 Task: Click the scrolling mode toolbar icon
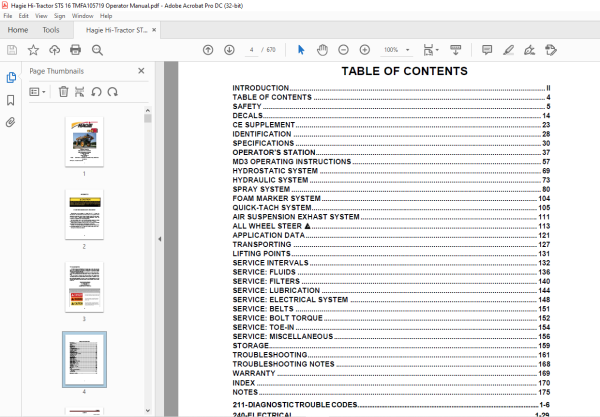(455, 50)
